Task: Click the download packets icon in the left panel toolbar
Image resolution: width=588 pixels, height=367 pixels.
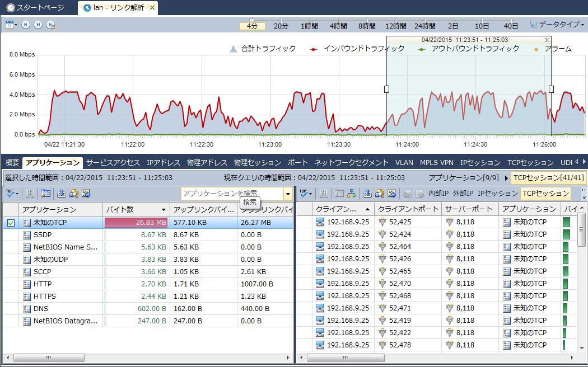Action: click(62, 194)
